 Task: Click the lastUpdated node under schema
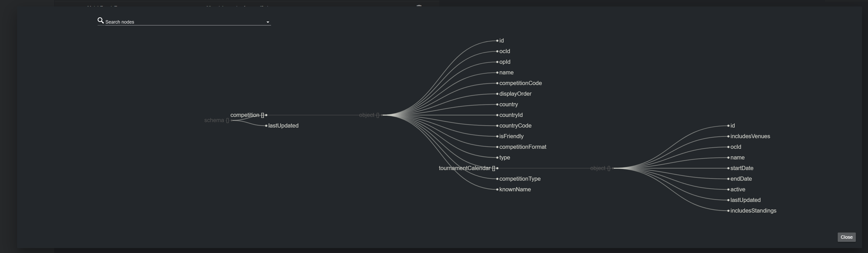pos(283,126)
